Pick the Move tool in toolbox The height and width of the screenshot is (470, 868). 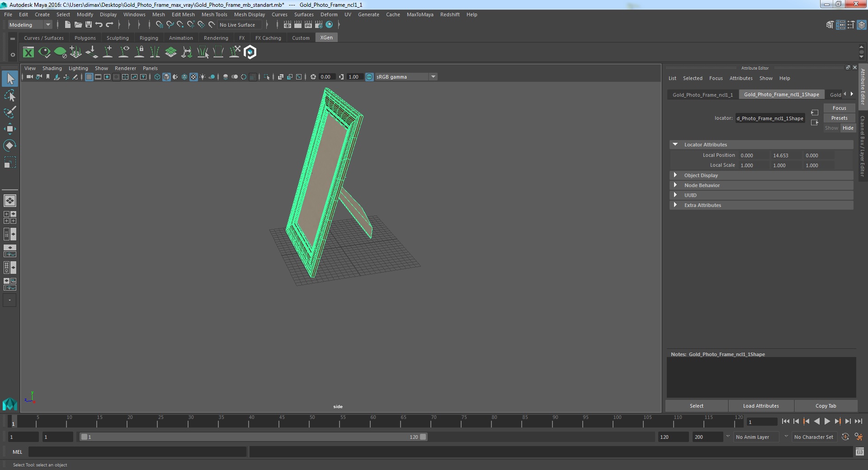click(x=10, y=129)
